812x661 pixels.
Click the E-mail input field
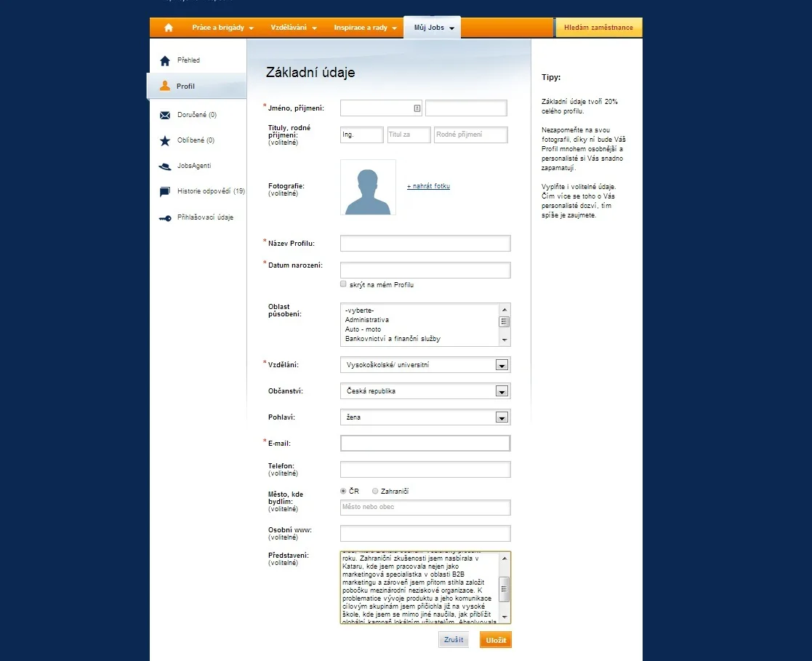pos(425,444)
